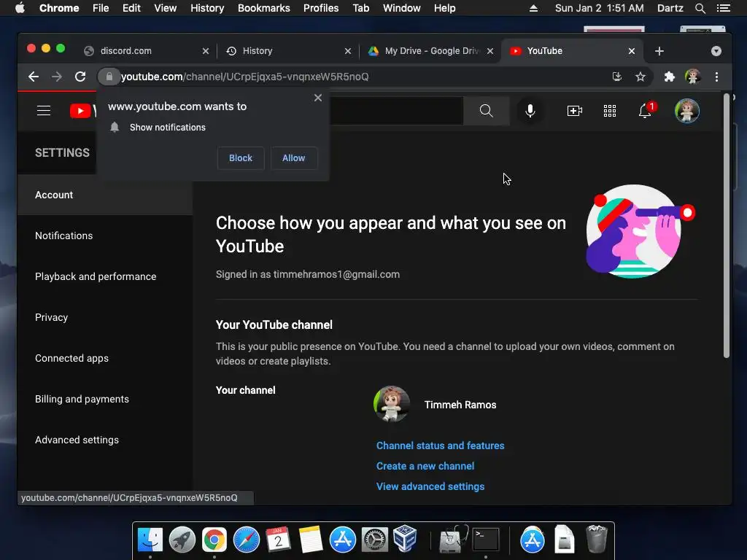Select Notifications in settings sidebar

(x=105, y=236)
